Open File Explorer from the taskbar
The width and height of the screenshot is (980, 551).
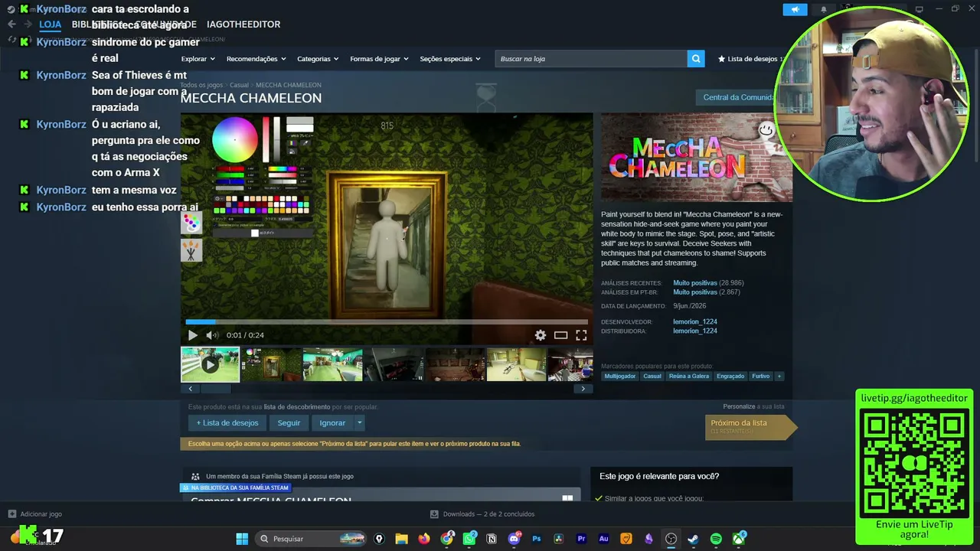tap(401, 539)
